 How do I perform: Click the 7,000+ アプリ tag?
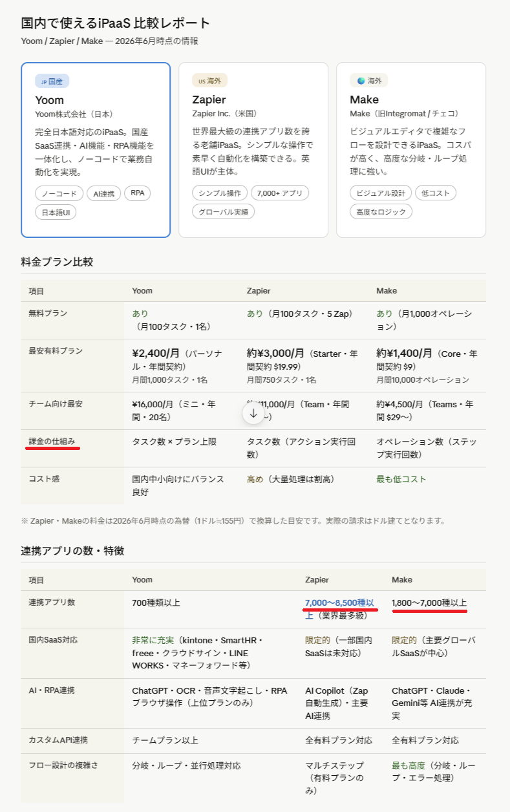(280, 193)
